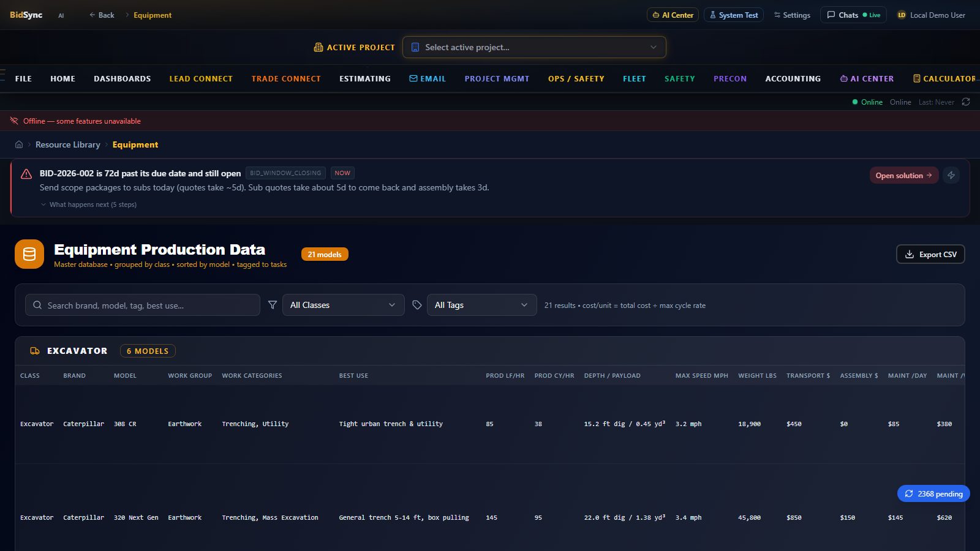Click the offline wifi icon in red banner
This screenshot has height=551, width=980.
[14, 121]
